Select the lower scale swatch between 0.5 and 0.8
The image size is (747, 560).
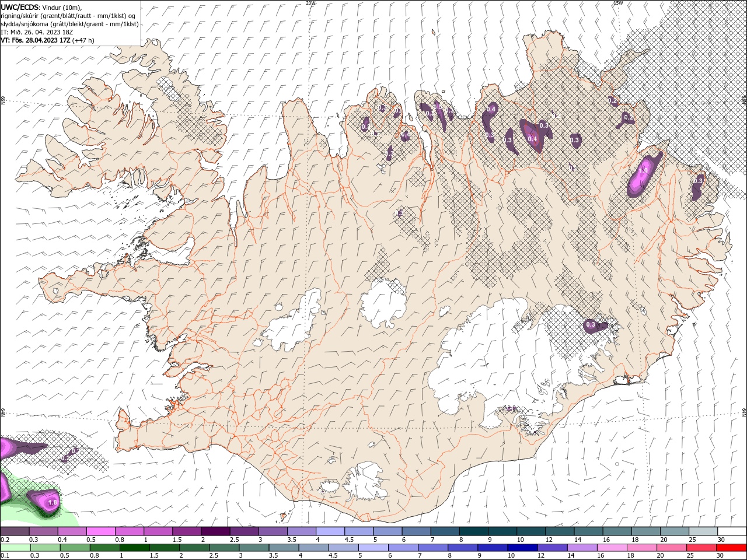pos(75,548)
